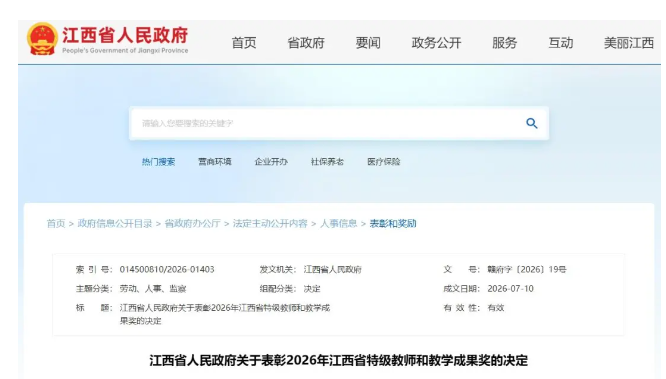Open the 服务 navigation menu item
This screenshot has width=666, height=379.
(x=505, y=43)
